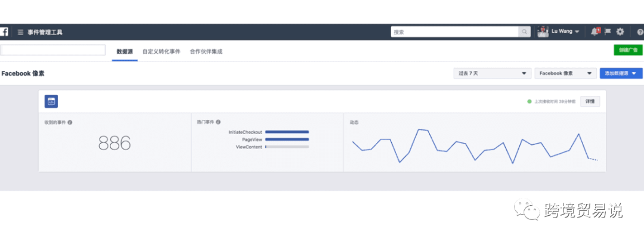Click the flag icon in the header
Screen dimensions: 644x239
[x=608, y=32]
